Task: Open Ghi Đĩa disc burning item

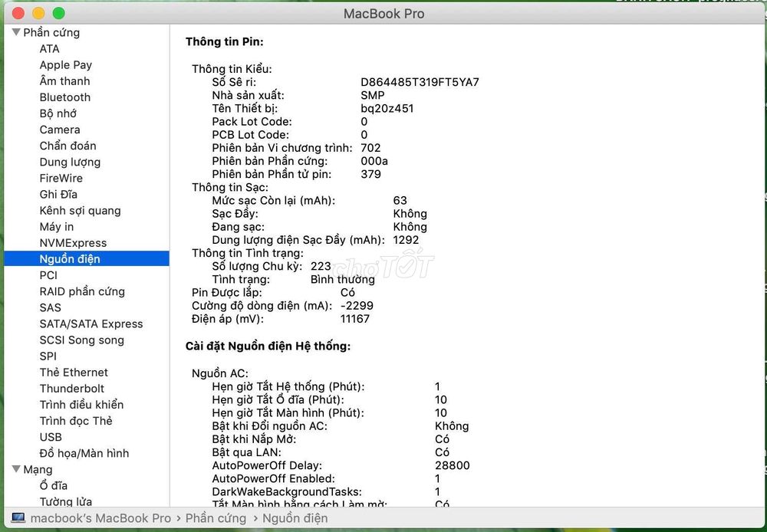Action: (x=58, y=194)
